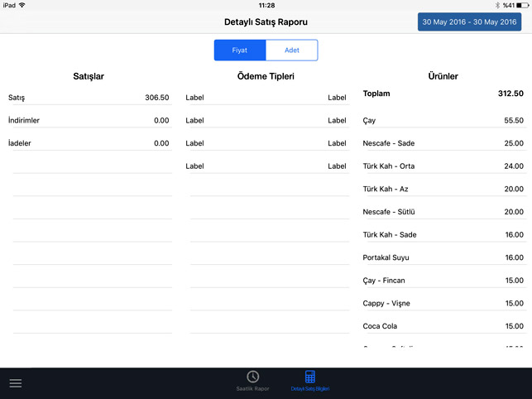
Task: Open the date range 30 May 2016 selector
Action: 469,22
